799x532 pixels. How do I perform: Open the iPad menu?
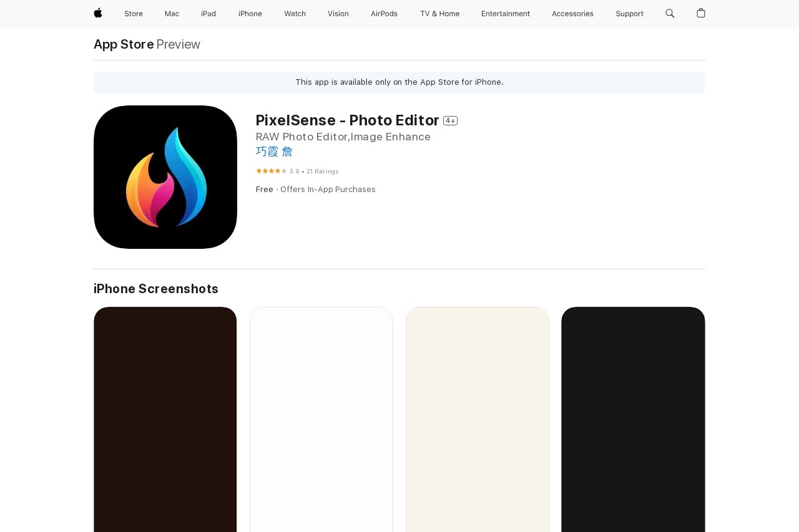pyautogui.click(x=208, y=14)
